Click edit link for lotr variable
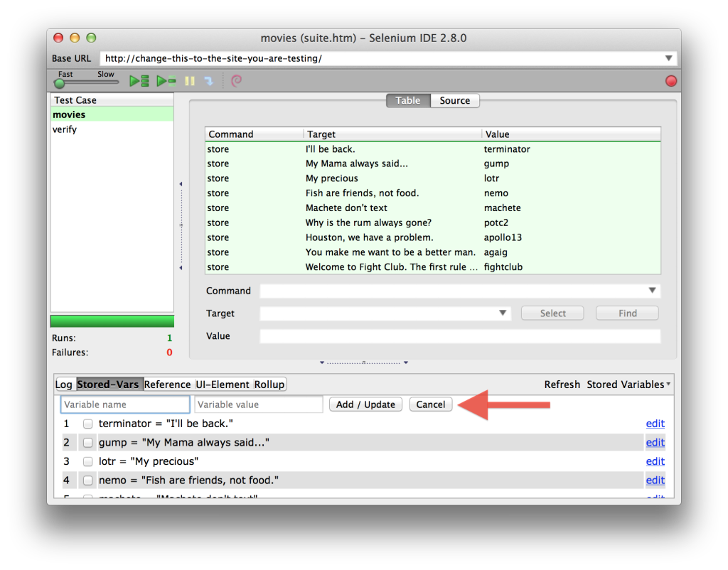Screen dimensions: 728x570 655,461
